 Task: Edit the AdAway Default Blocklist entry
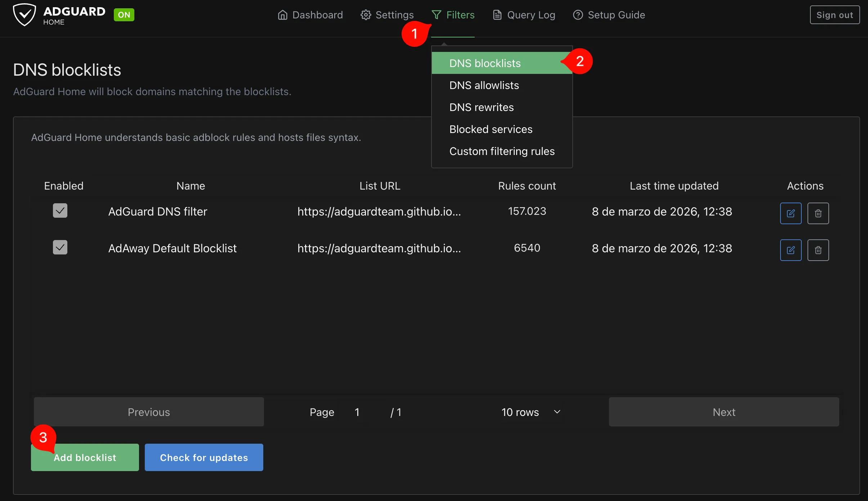pyautogui.click(x=791, y=250)
